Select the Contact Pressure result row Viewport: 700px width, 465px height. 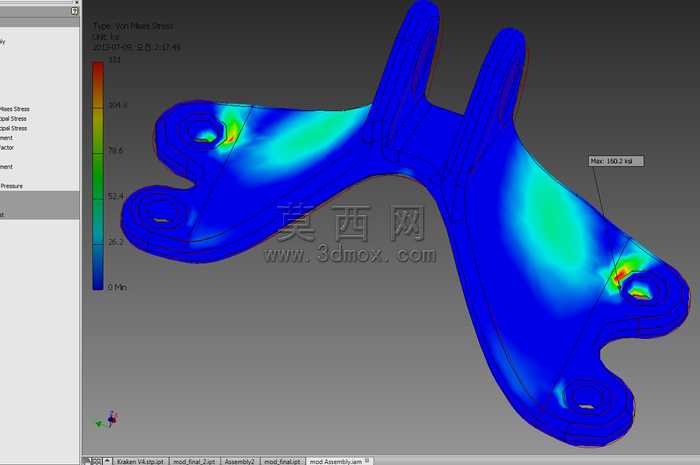11,186
